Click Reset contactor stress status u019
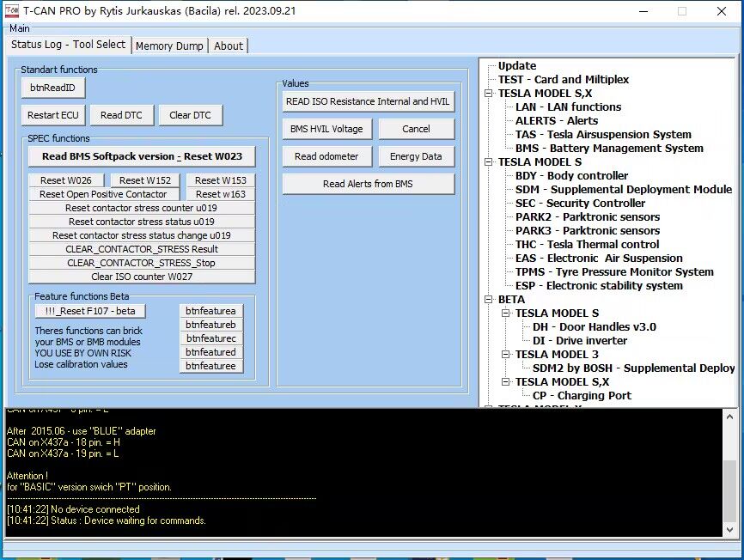Viewport: 744px width, 560px height. (x=142, y=222)
